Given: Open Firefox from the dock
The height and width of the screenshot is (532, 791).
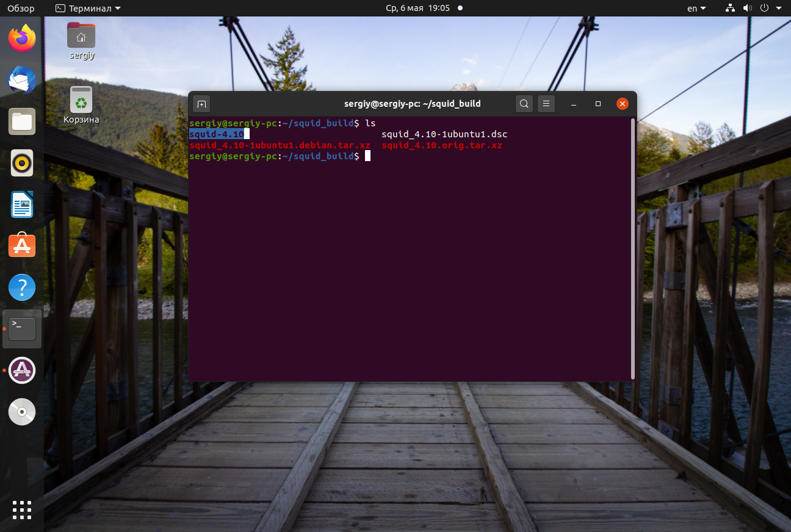Looking at the screenshot, I should [x=22, y=38].
